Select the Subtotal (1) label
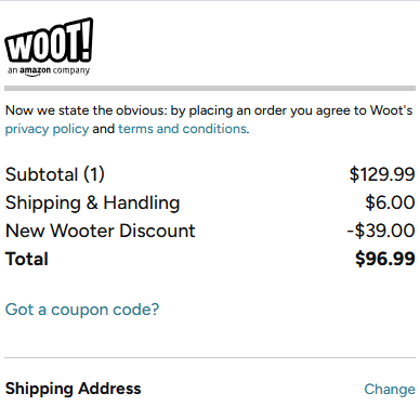 point(55,174)
